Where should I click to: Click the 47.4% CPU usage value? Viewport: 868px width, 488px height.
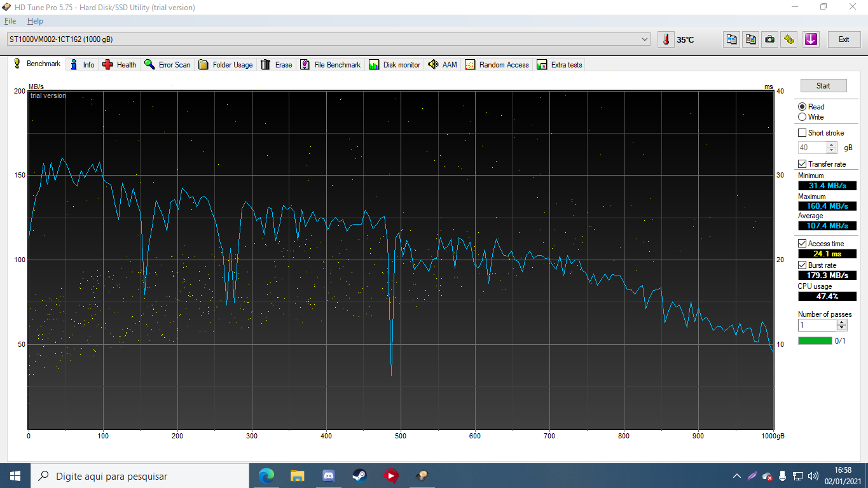coord(827,296)
